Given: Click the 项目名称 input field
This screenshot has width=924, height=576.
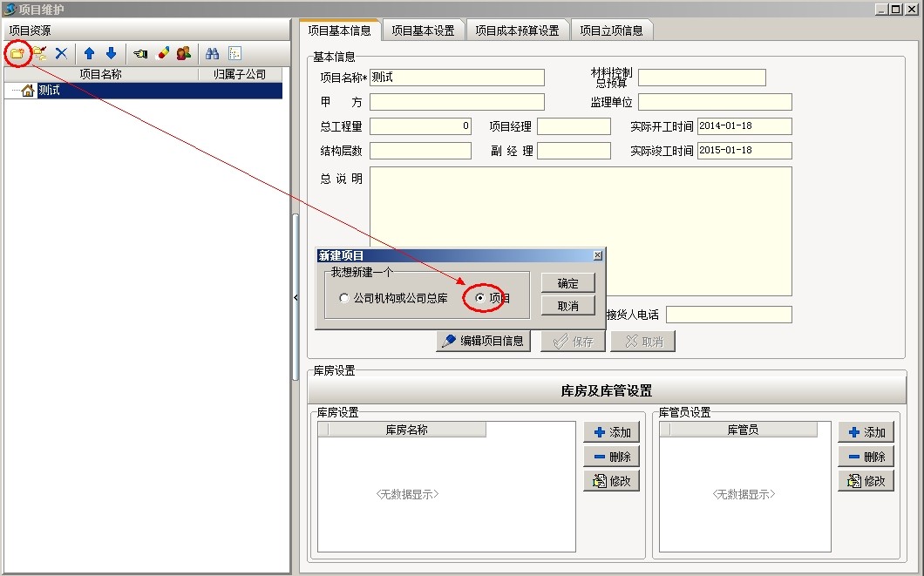Looking at the screenshot, I should [x=457, y=78].
